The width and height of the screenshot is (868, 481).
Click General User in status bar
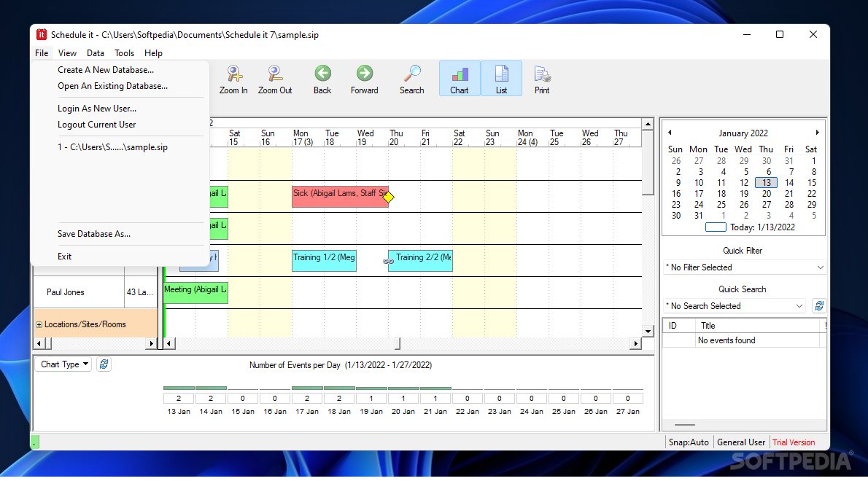pos(740,442)
